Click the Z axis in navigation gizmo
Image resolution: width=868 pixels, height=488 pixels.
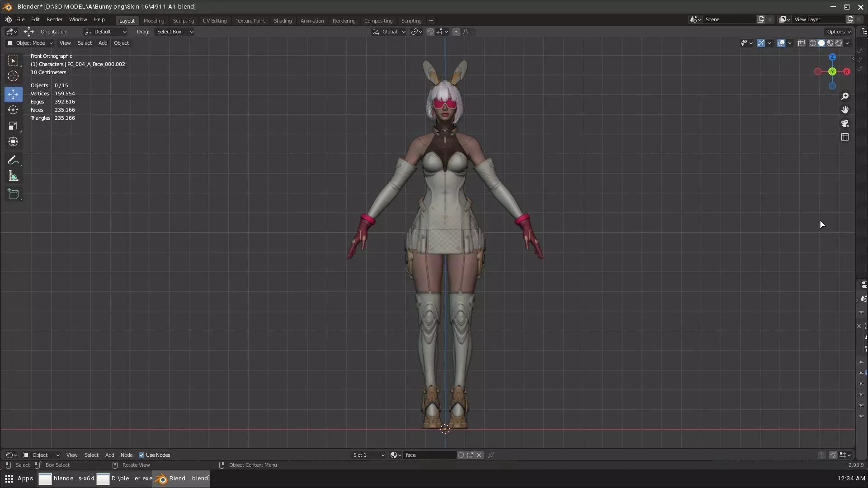tap(832, 57)
